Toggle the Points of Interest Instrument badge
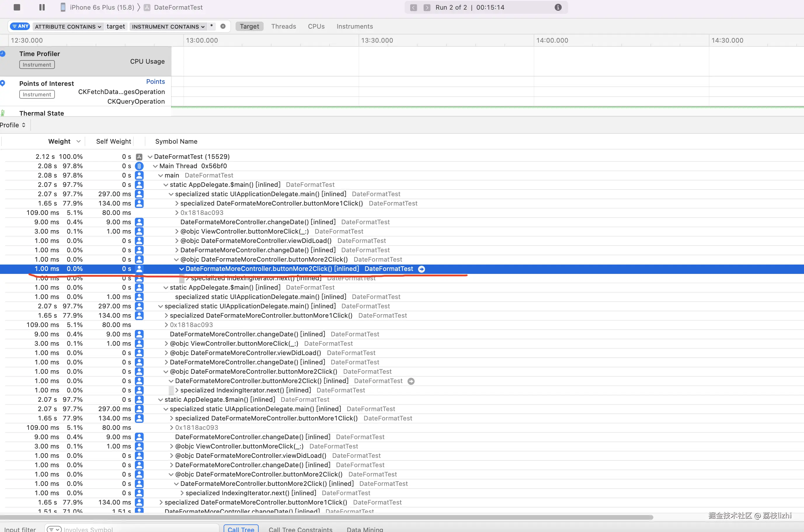Screen dimensions: 804x532 click(36, 94)
